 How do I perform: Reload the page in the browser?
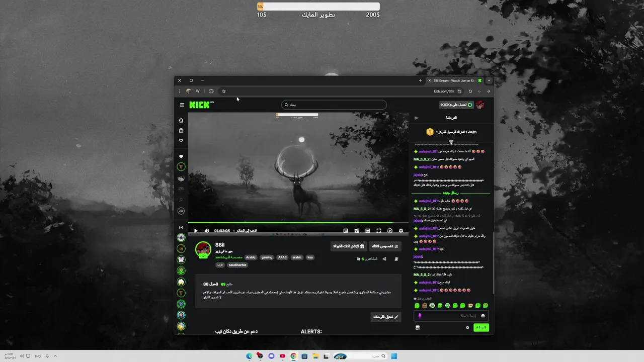click(470, 92)
